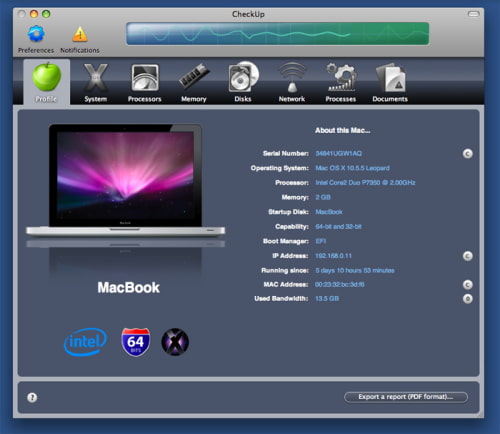Open the Documents tab
The height and width of the screenshot is (434, 500).
click(x=390, y=83)
